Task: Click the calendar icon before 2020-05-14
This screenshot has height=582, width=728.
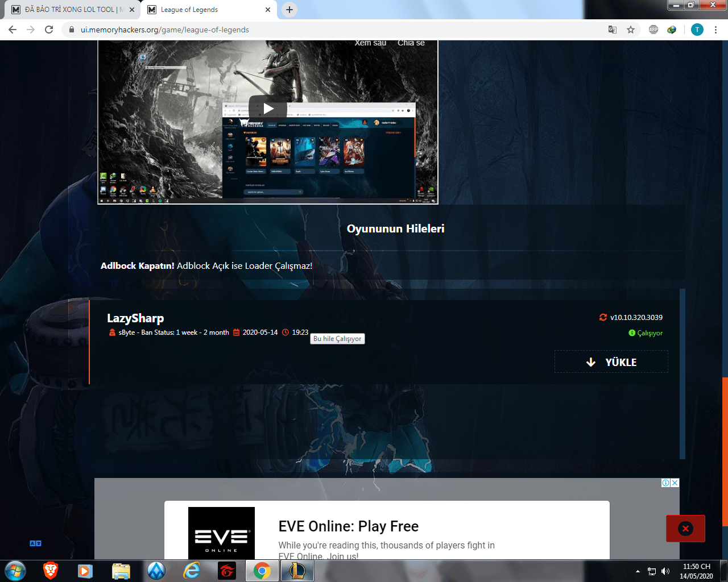Action: pyautogui.click(x=236, y=332)
